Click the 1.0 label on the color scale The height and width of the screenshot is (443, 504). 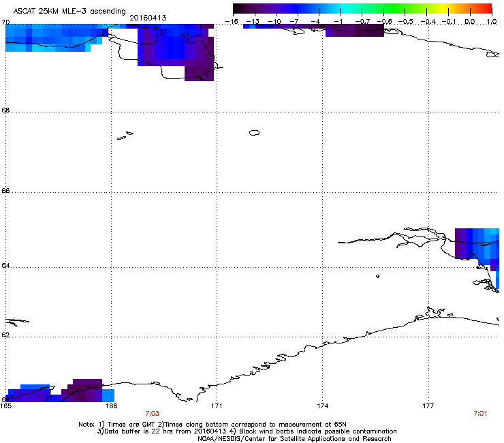(492, 22)
